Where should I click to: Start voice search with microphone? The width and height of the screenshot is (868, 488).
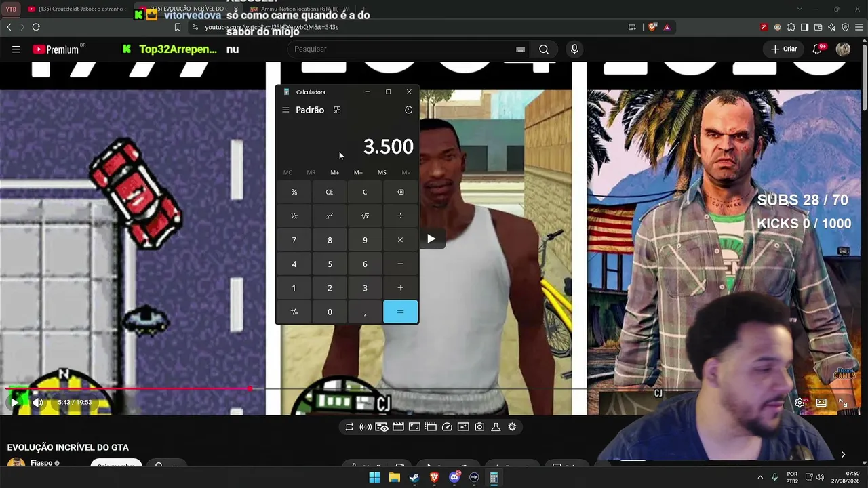pyautogui.click(x=574, y=49)
